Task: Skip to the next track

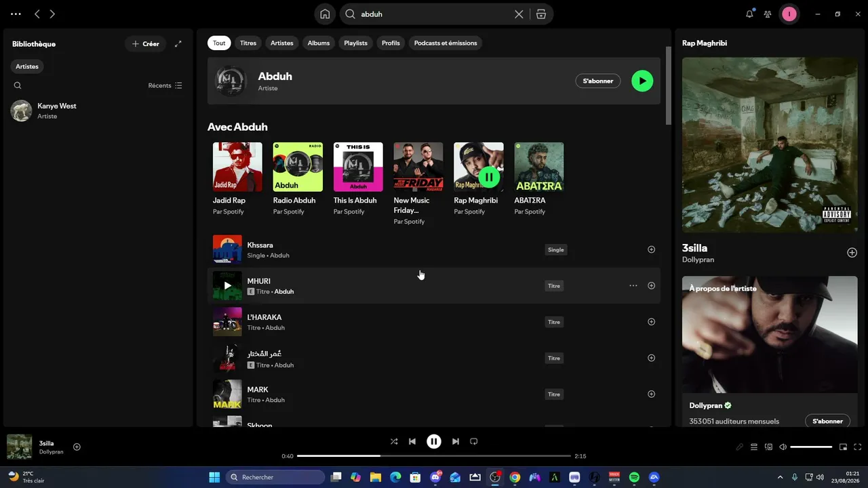Action: (456, 441)
